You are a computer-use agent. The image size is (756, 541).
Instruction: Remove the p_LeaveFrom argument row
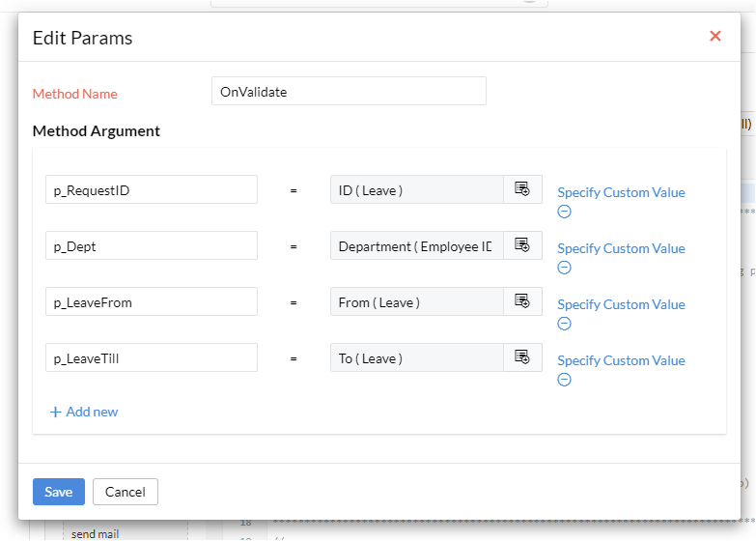(x=564, y=324)
